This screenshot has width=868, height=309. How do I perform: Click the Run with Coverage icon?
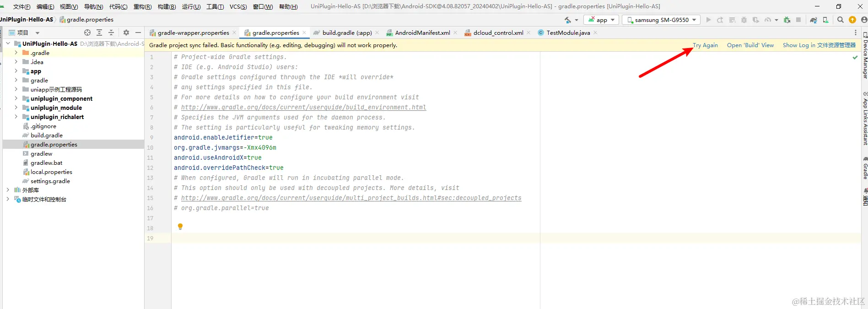pyautogui.click(x=756, y=20)
